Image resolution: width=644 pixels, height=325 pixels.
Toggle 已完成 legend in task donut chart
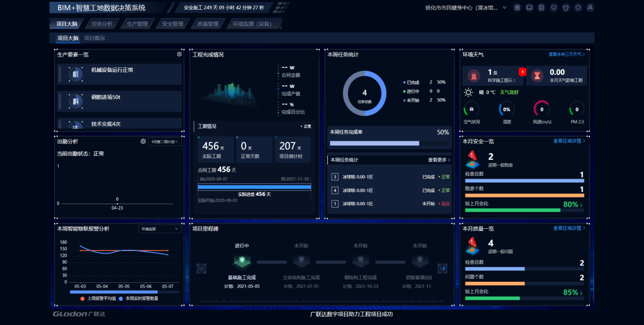pyautogui.click(x=412, y=82)
